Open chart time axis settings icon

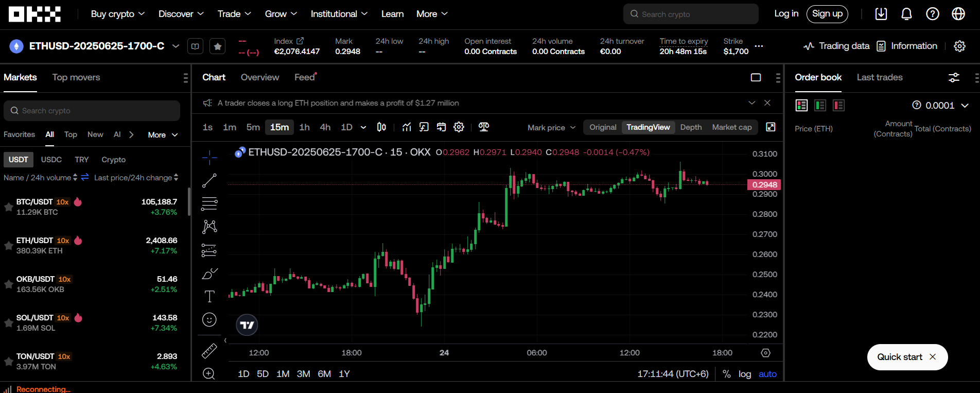click(x=766, y=353)
